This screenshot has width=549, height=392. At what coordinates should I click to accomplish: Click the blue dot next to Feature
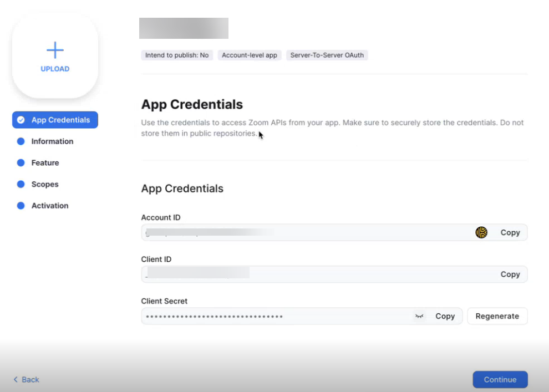tap(21, 163)
